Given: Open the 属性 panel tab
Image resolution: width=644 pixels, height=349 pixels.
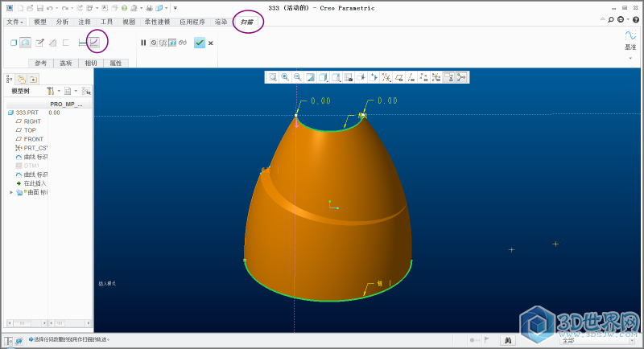Looking at the screenshot, I should coord(116,64).
